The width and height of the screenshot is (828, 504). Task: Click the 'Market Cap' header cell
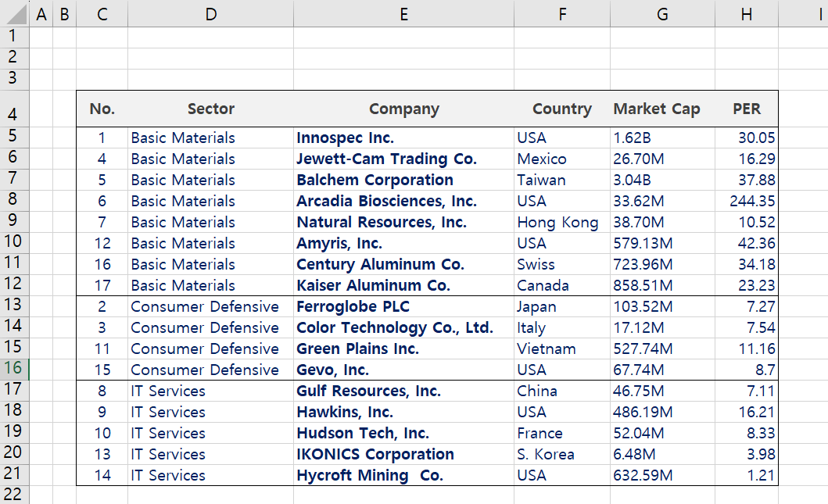662,109
